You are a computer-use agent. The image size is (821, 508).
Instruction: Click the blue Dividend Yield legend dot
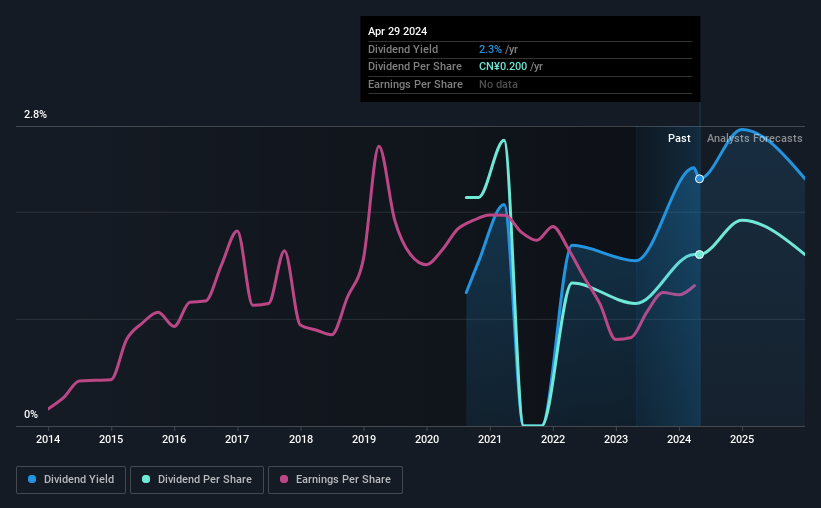[32, 479]
